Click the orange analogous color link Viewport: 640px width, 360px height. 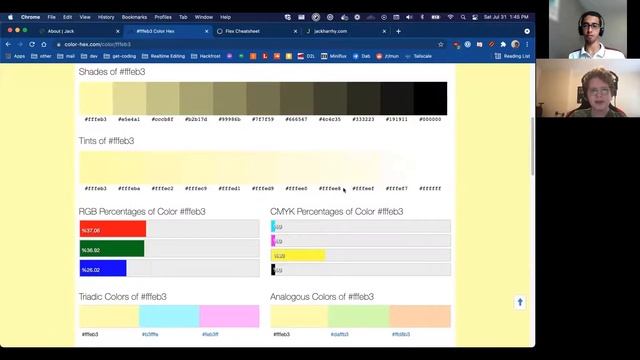pyautogui.click(x=401, y=334)
